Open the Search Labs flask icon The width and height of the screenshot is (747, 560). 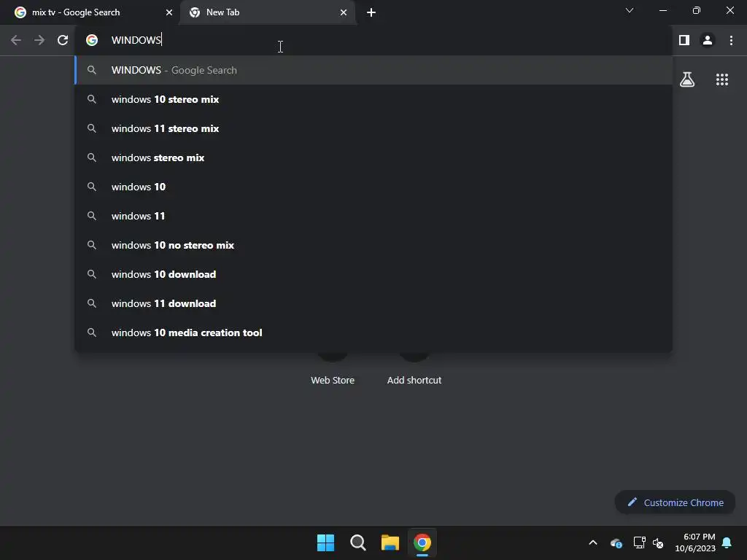point(687,79)
